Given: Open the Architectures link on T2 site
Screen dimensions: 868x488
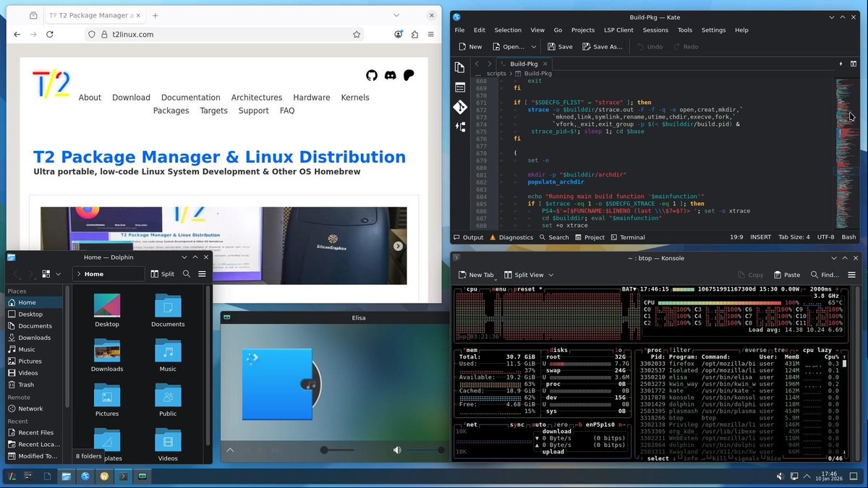Looking at the screenshot, I should pos(257,98).
